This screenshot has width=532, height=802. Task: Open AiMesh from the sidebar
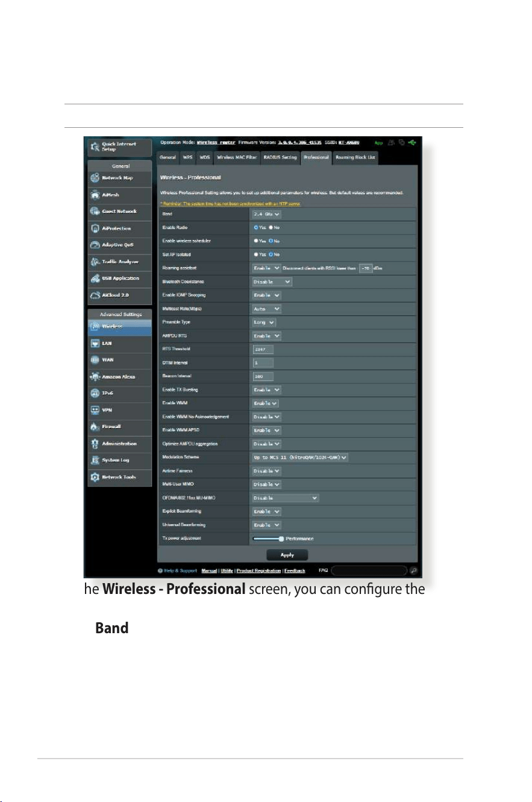click(95, 195)
